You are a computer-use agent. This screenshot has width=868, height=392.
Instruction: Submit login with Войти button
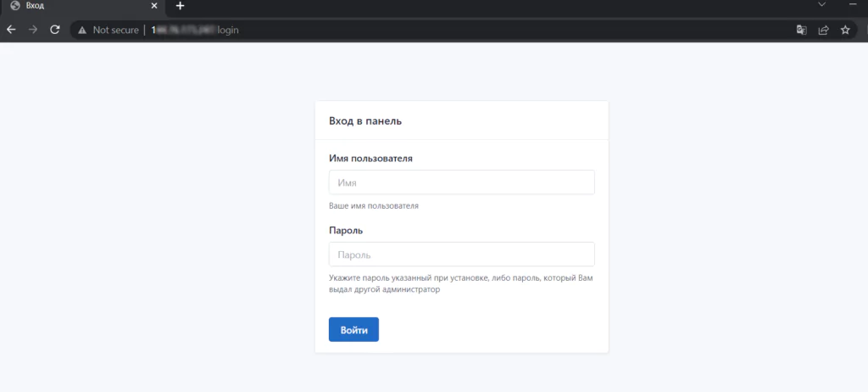point(353,329)
